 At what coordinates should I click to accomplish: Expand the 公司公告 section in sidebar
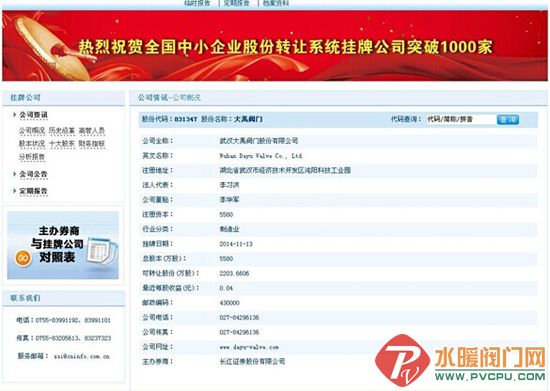click(33, 174)
